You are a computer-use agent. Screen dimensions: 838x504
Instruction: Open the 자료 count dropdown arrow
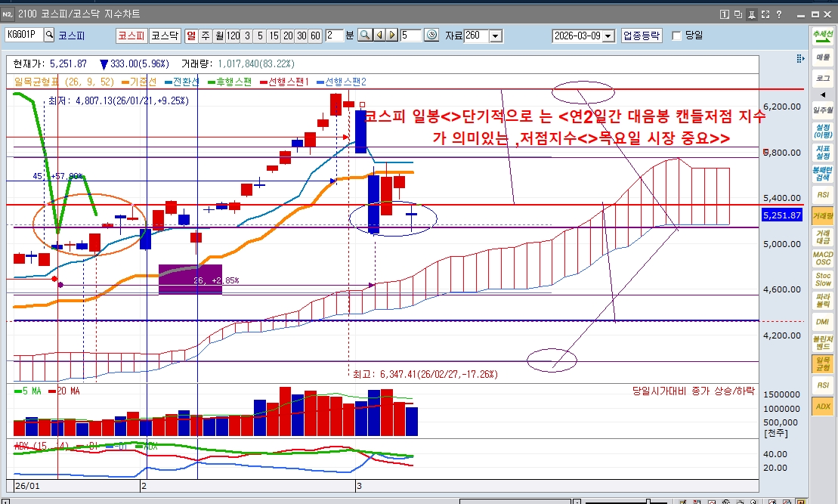[x=496, y=36]
